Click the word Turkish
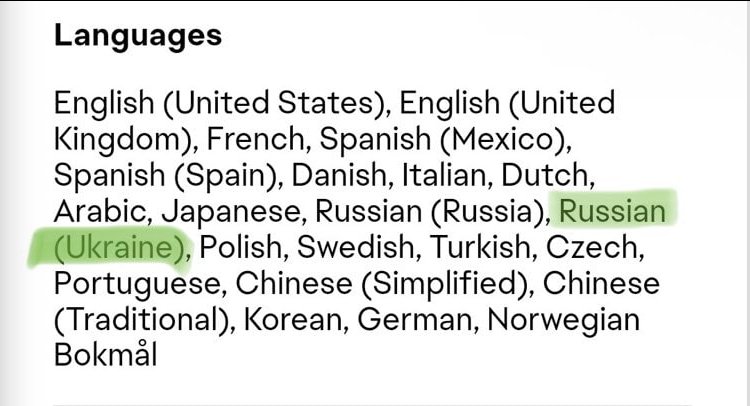 pos(480,247)
